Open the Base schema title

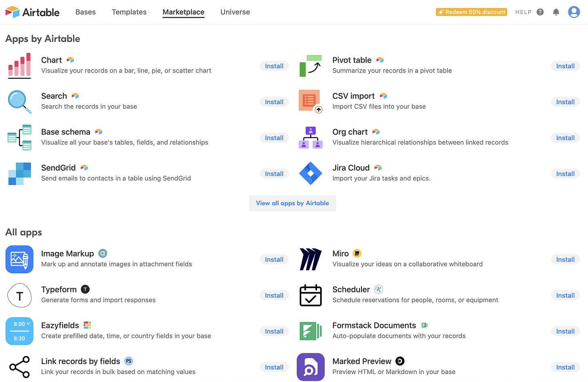tap(66, 132)
